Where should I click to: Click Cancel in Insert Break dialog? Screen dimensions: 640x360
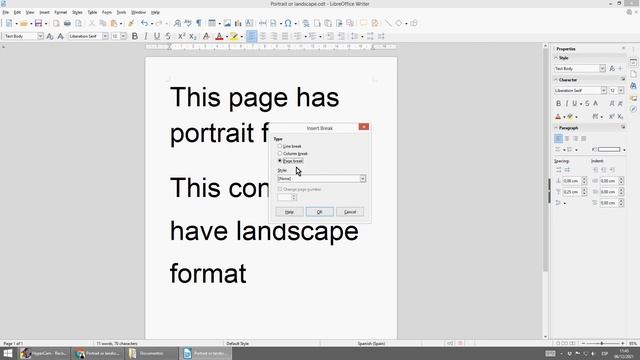[x=350, y=212]
